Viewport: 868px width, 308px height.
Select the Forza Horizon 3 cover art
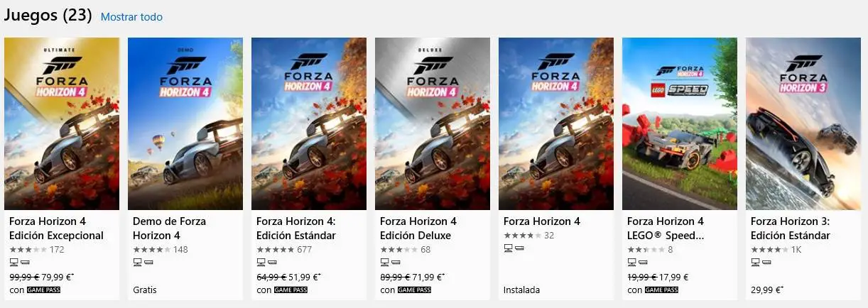pyautogui.click(x=803, y=123)
